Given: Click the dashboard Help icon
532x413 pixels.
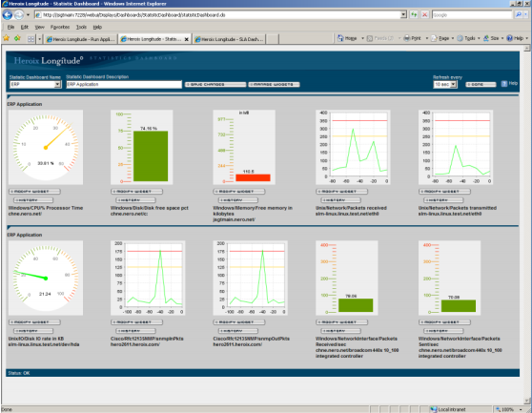Looking at the screenshot, I should 504,84.
